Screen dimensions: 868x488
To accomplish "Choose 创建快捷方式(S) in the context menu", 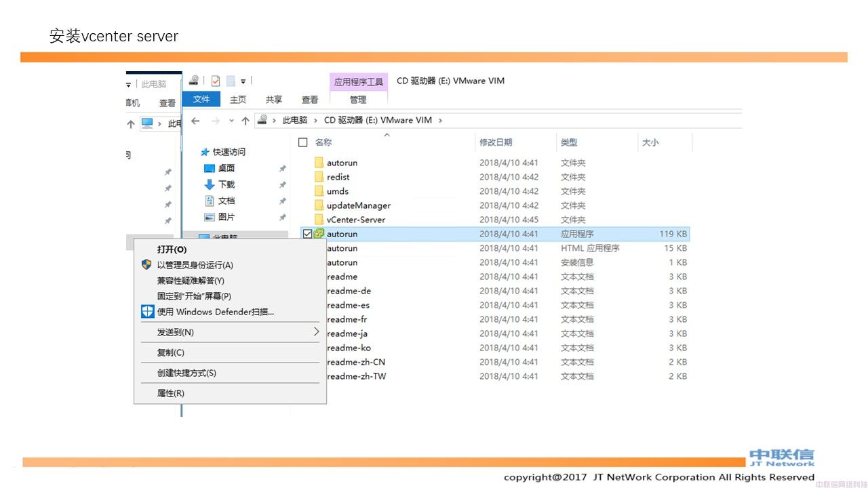I will tap(230, 373).
